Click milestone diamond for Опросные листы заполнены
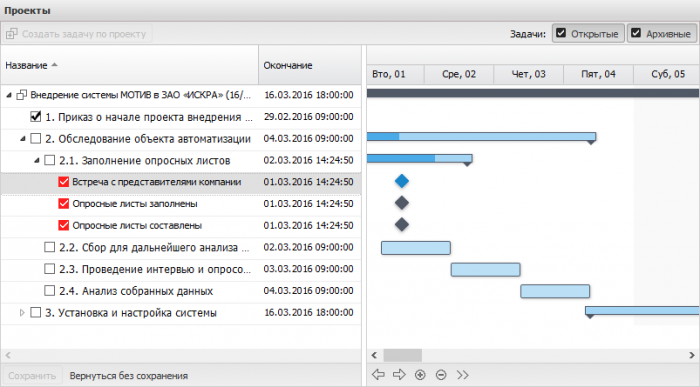This screenshot has width=700, height=387. (402, 203)
